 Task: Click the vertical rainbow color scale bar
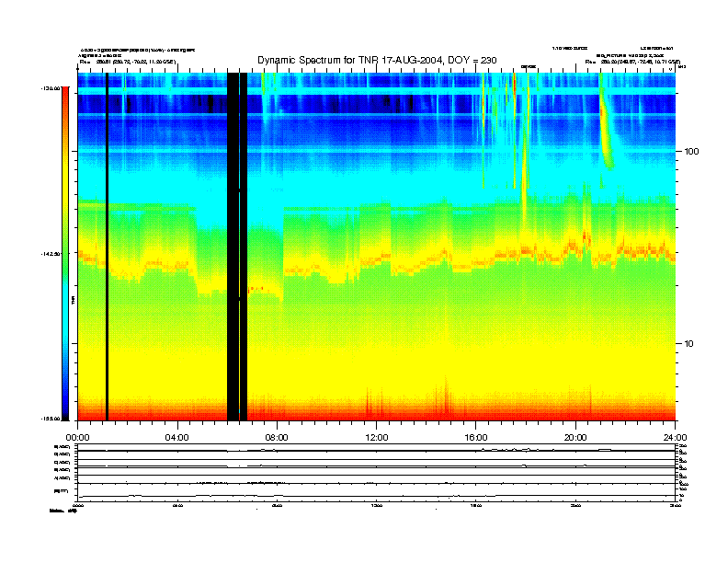point(65,254)
